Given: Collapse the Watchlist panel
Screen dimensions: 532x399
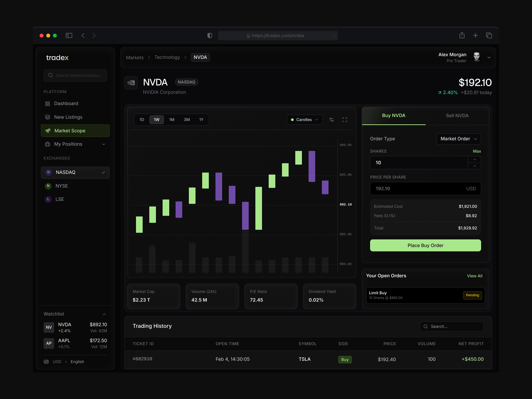Looking at the screenshot, I should pos(104,314).
